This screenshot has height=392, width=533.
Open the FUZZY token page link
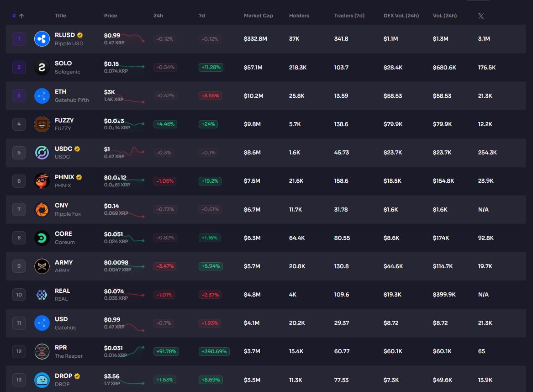(x=64, y=120)
